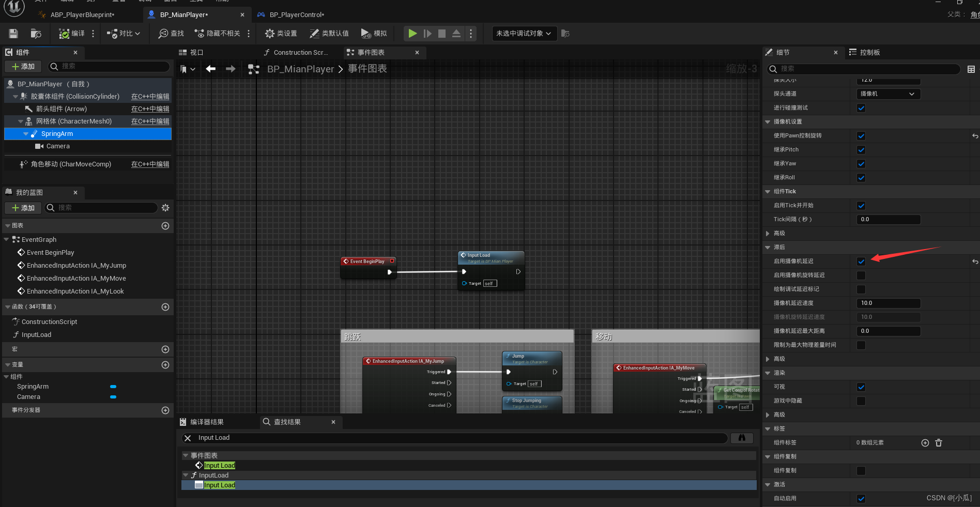Viewport: 980px width, 507px height.
Task: Switch to 查找结果 tab
Action: point(287,422)
